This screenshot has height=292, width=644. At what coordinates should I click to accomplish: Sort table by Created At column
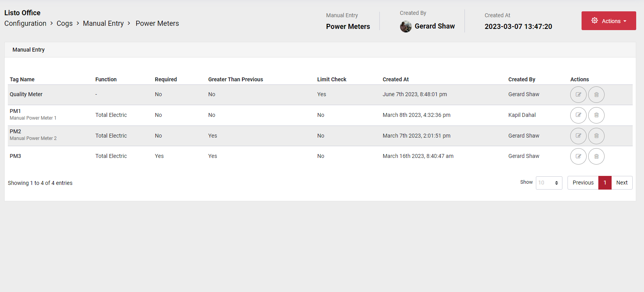pyautogui.click(x=395, y=79)
